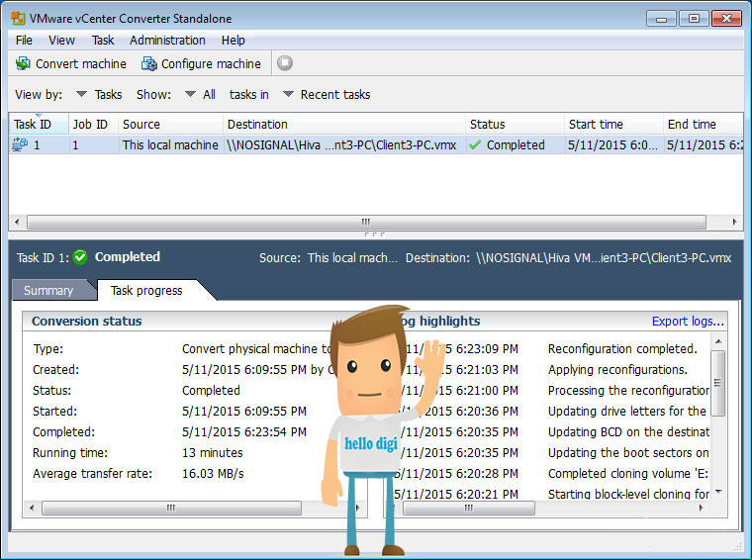Click the '5/11/2015 6:23:54 PM' completed value
The image size is (752, 560).
244,432
